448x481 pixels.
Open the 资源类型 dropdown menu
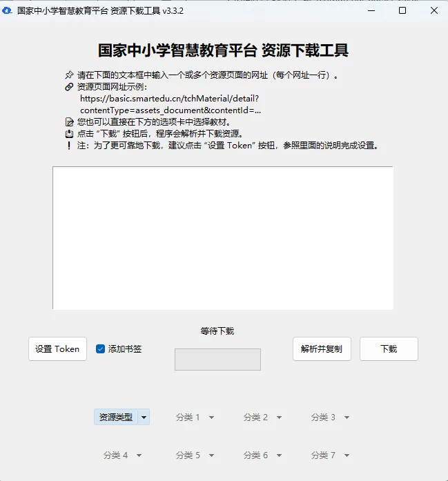tap(121, 417)
